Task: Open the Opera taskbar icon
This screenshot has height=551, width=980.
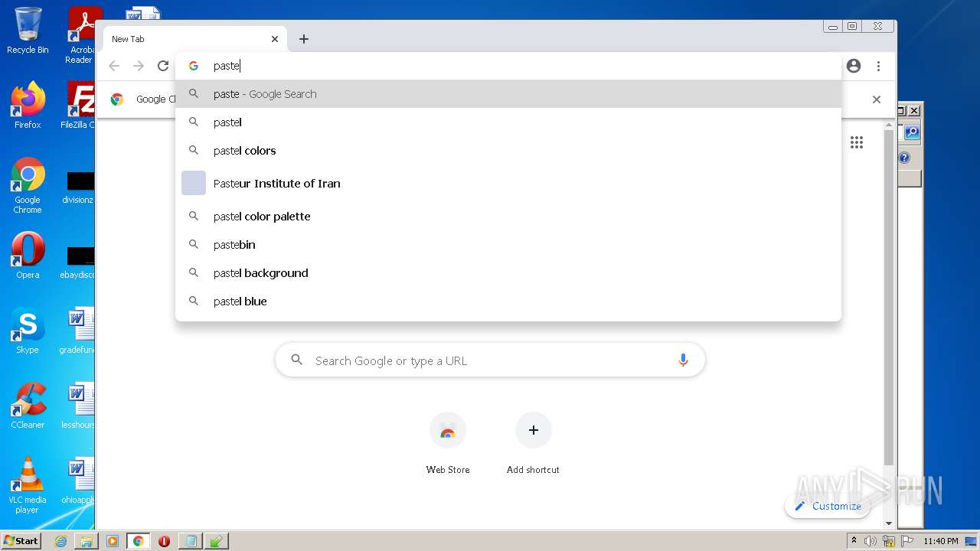Action: click(164, 541)
